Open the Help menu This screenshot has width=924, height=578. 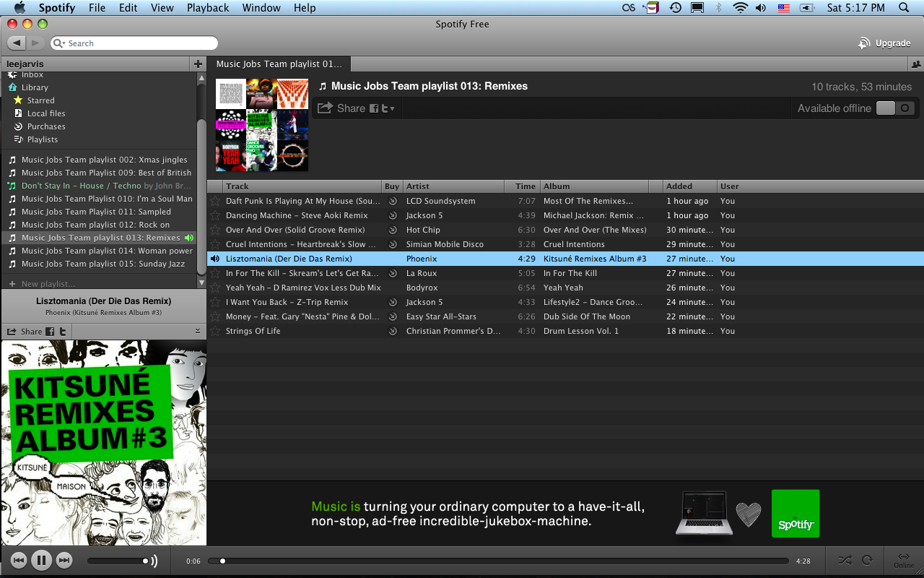click(x=305, y=8)
